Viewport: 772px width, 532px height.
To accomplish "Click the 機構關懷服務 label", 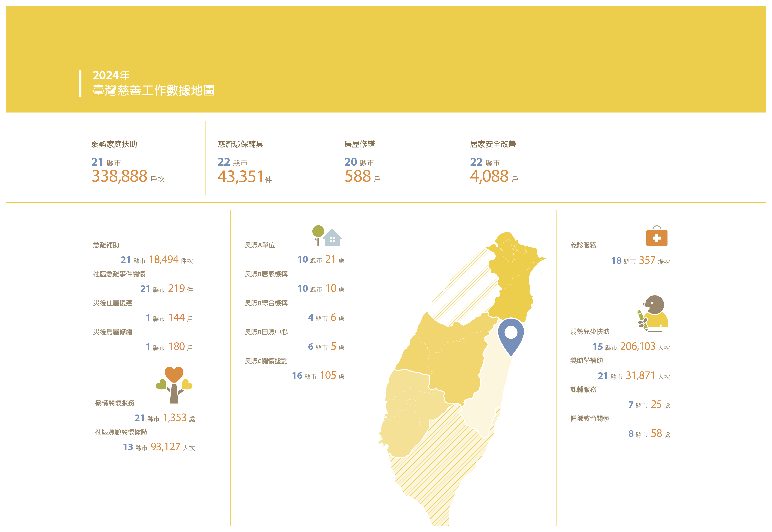I will pos(115,403).
